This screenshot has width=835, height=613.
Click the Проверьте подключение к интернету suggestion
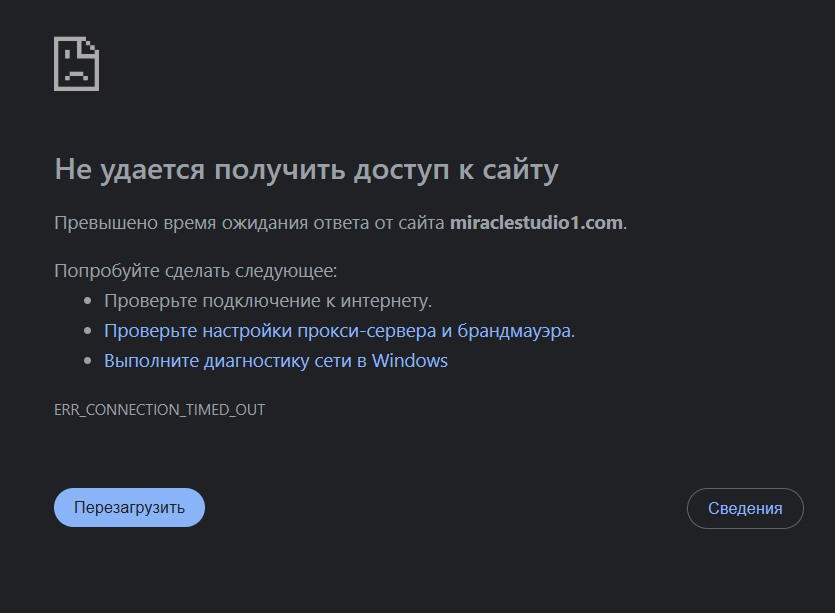[268, 300]
